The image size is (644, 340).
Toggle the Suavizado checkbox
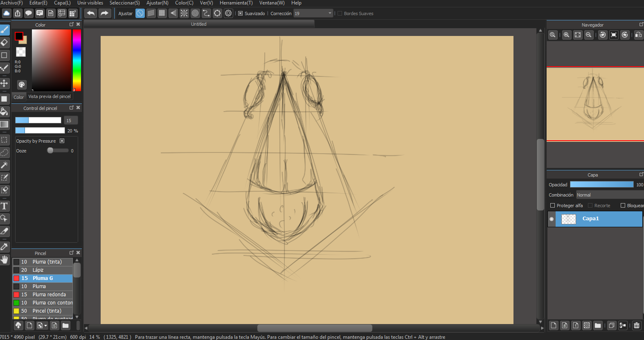[x=241, y=13]
